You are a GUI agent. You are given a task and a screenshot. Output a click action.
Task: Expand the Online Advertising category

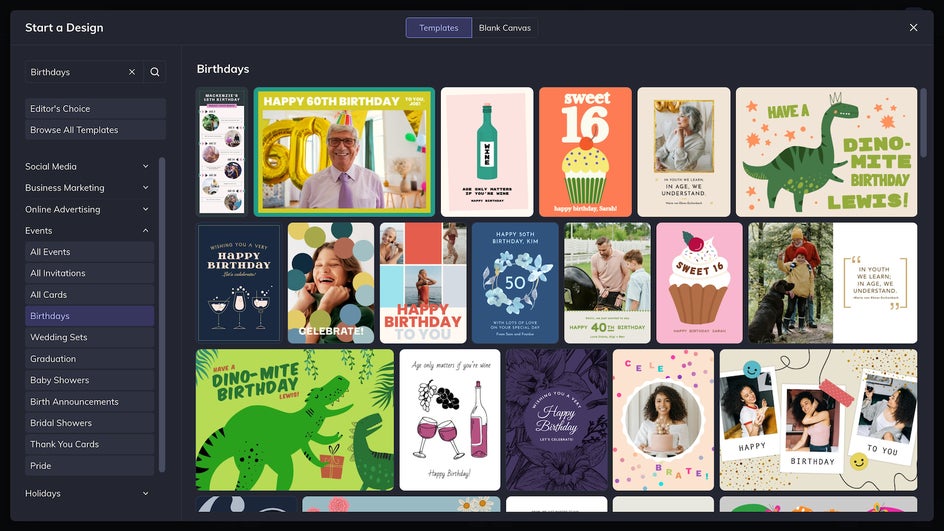point(87,210)
